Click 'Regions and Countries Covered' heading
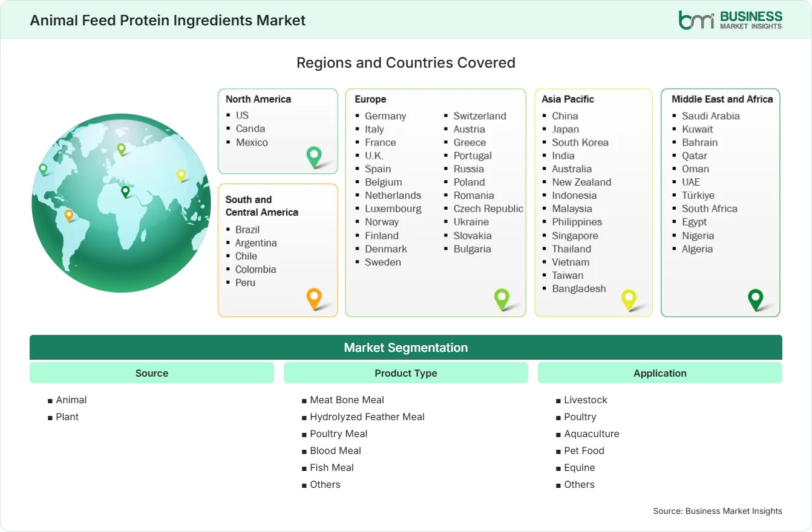Viewport: 812px width, 532px height. tap(406, 62)
